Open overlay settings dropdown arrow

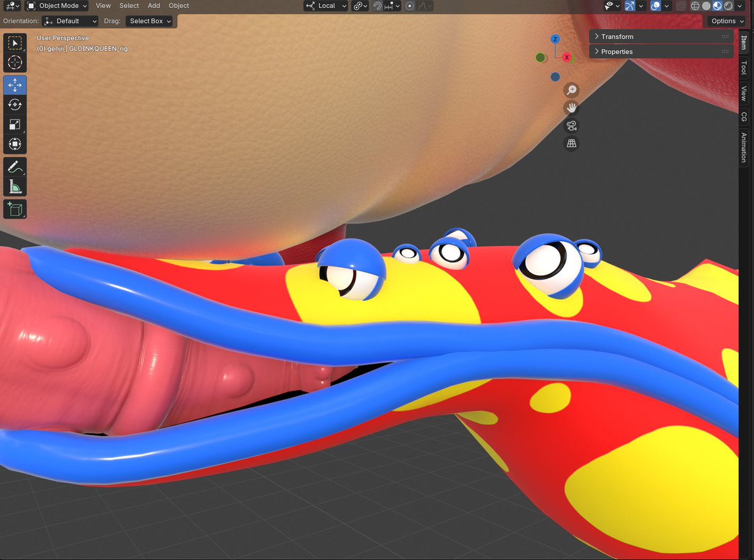(x=667, y=6)
